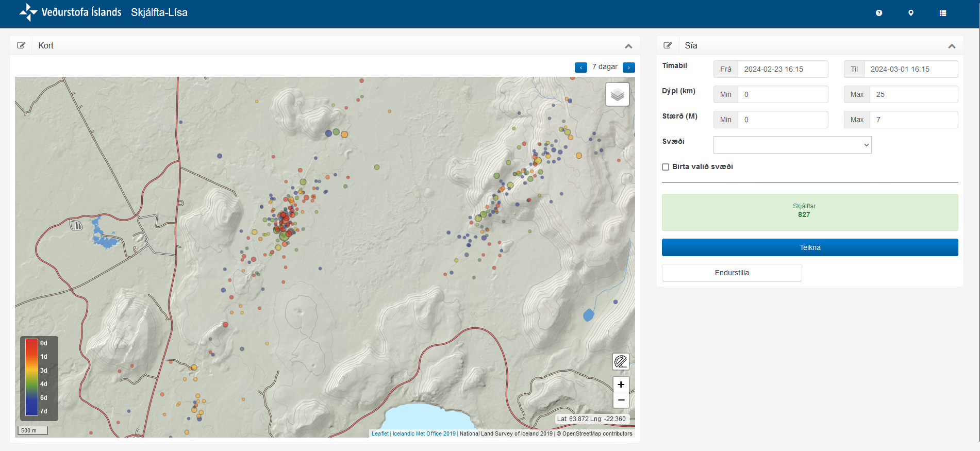Click the Frá start date field
The image size is (980, 451).
[782, 69]
